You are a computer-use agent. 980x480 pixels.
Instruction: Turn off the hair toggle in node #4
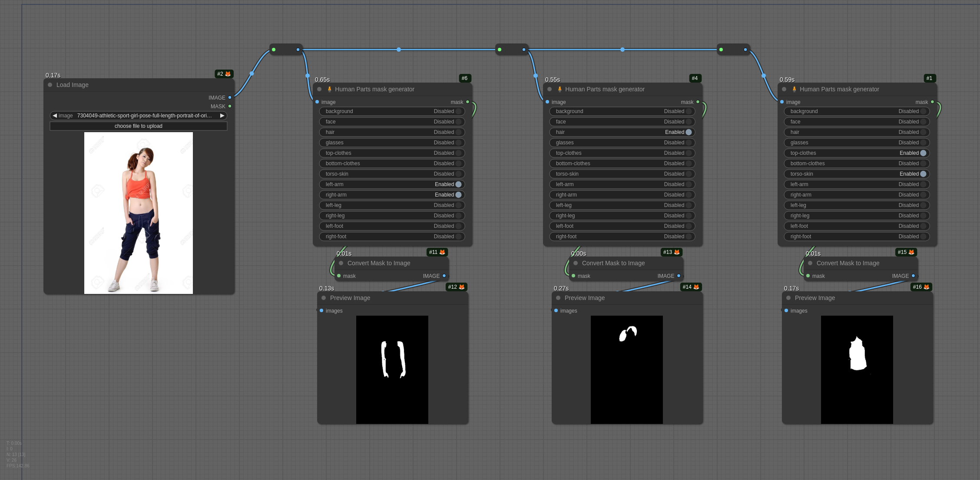(689, 132)
